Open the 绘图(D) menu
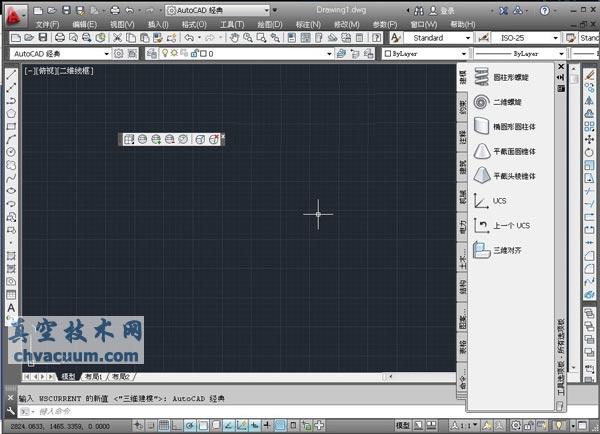This screenshot has height=434, width=600. coord(269,24)
